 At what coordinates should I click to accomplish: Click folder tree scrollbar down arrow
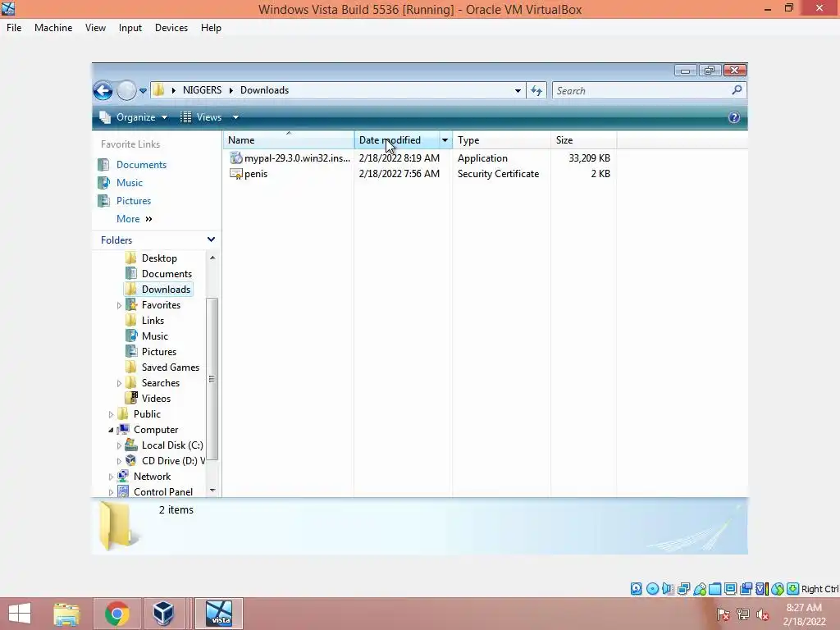tap(212, 491)
